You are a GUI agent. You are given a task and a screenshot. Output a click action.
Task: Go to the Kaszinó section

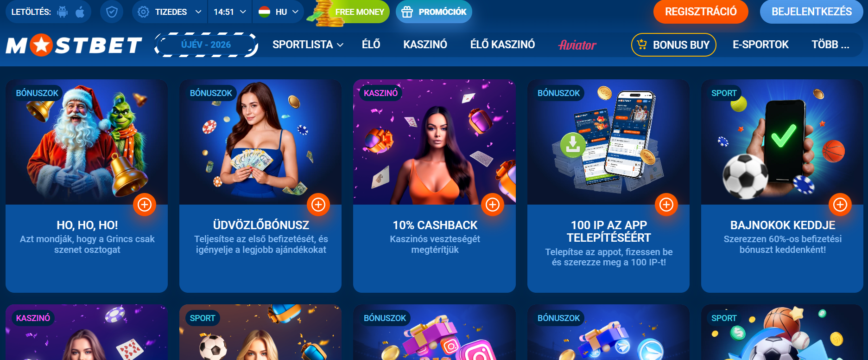(425, 45)
